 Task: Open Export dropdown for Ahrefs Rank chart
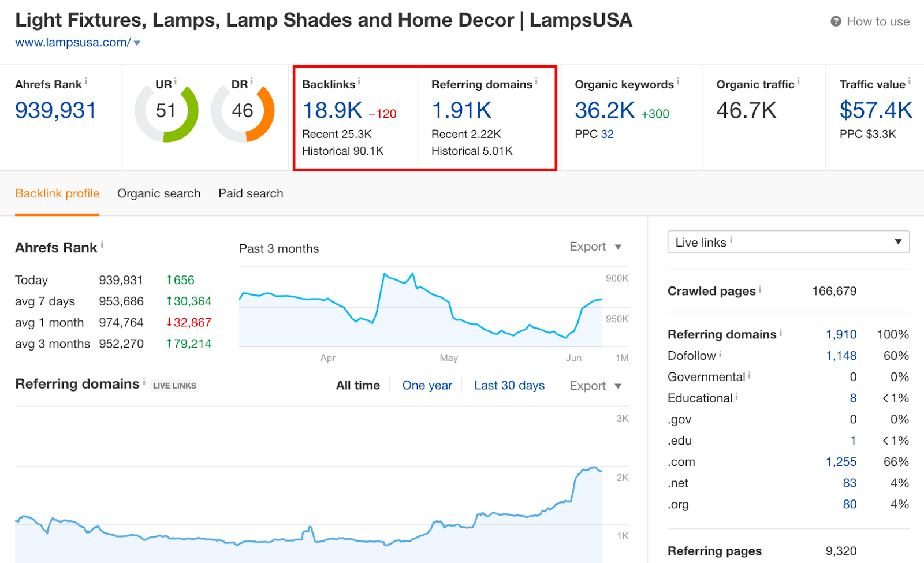click(595, 247)
